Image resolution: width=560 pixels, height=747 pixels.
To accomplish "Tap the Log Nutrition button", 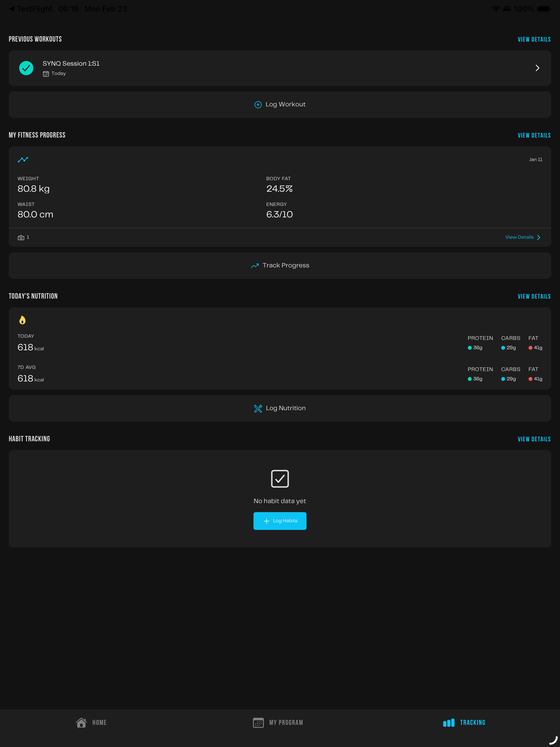I will (280, 408).
